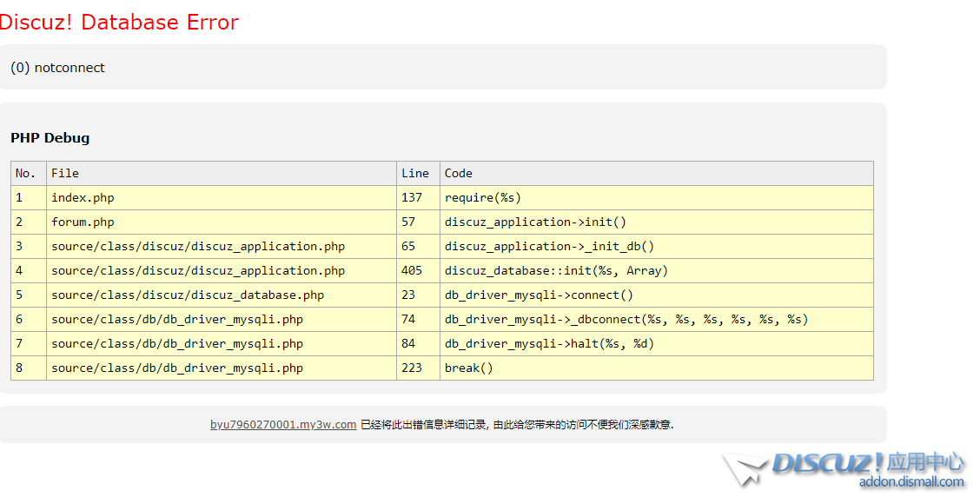Click the No. column header

coord(26,173)
